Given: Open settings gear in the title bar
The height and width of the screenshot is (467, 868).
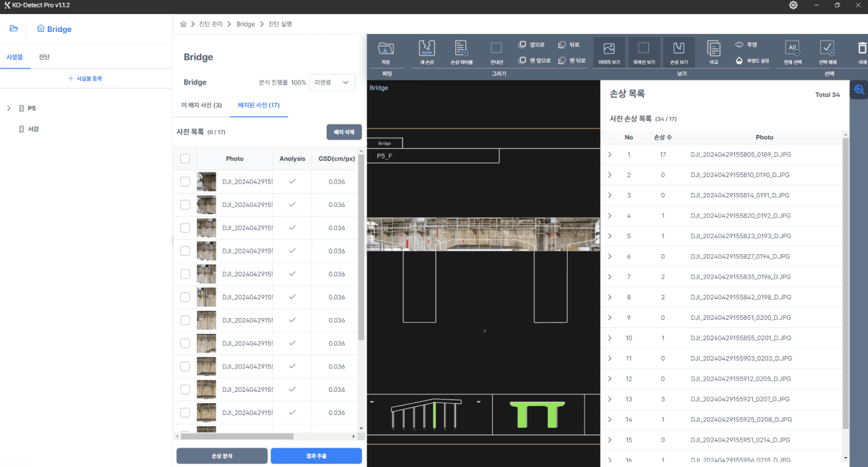Looking at the screenshot, I should pyautogui.click(x=793, y=5).
